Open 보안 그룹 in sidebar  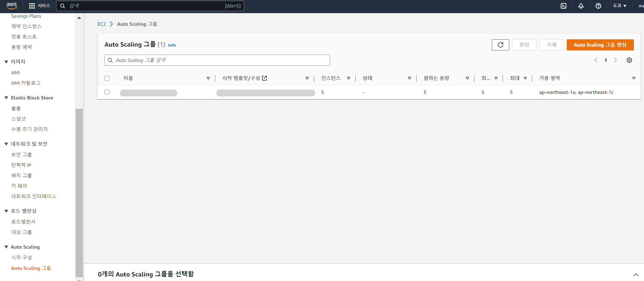(22, 154)
